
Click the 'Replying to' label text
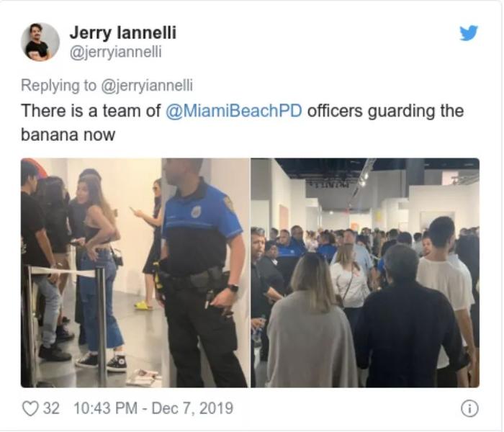point(58,86)
